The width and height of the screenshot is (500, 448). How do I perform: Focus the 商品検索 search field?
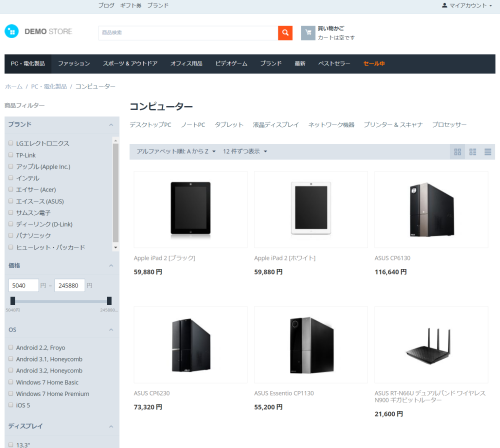[188, 33]
